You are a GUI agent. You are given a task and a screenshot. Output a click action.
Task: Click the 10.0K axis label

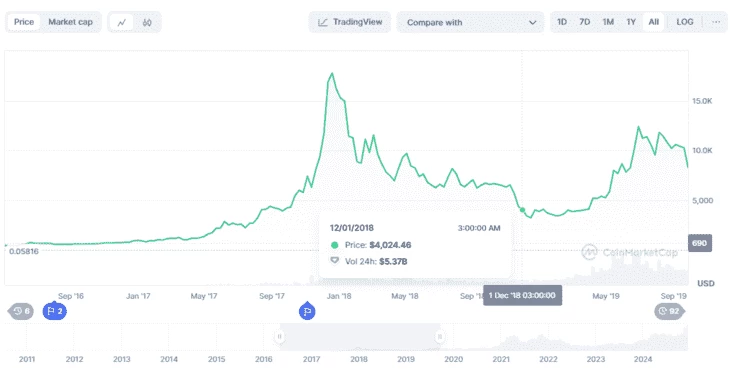pyautogui.click(x=702, y=150)
